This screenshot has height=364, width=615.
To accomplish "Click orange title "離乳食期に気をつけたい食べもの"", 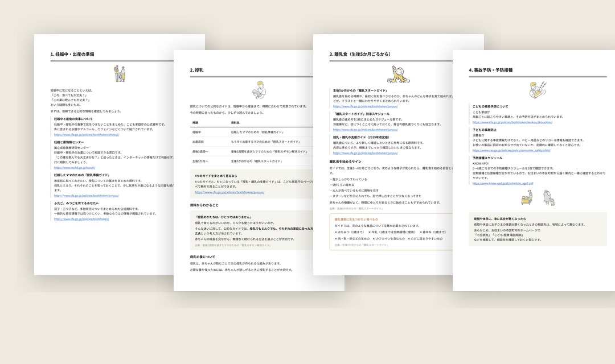I will pos(356,220).
